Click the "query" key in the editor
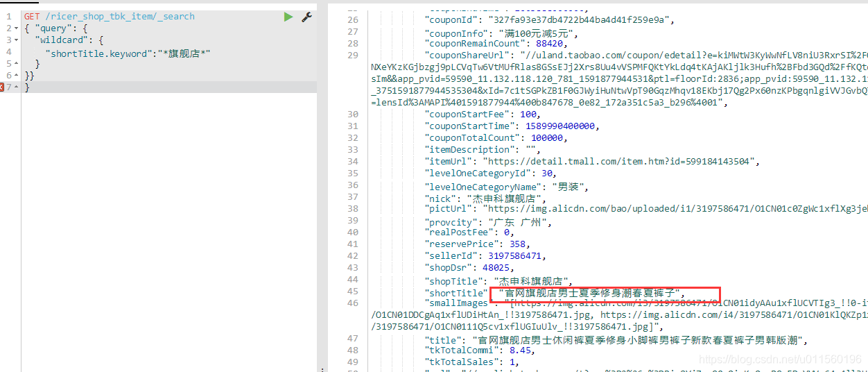 click(53, 28)
